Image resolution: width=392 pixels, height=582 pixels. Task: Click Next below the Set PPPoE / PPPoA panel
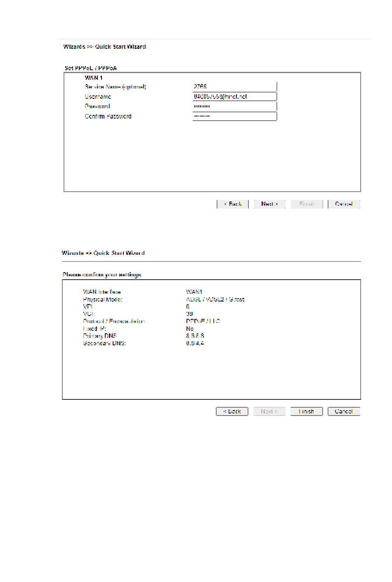[x=269, y=204]
